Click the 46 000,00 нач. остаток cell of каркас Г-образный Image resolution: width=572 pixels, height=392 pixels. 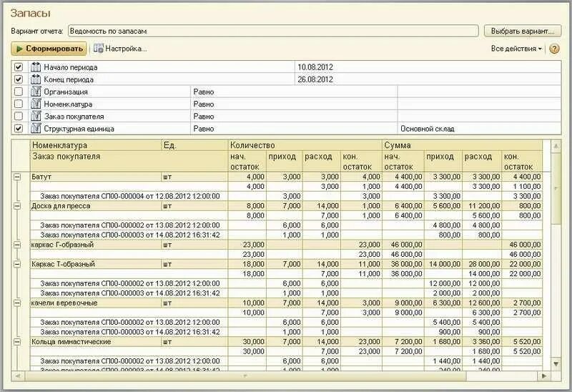(403, 245)
